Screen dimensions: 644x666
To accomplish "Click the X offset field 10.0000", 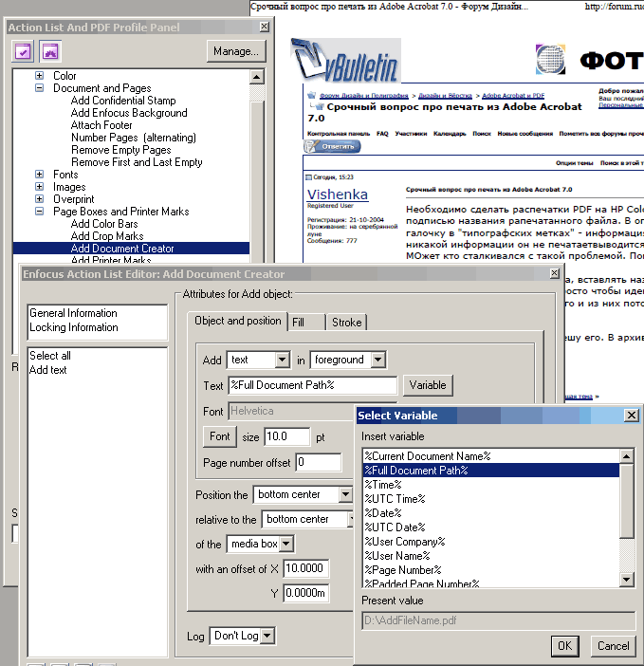I will pos(306,568).
